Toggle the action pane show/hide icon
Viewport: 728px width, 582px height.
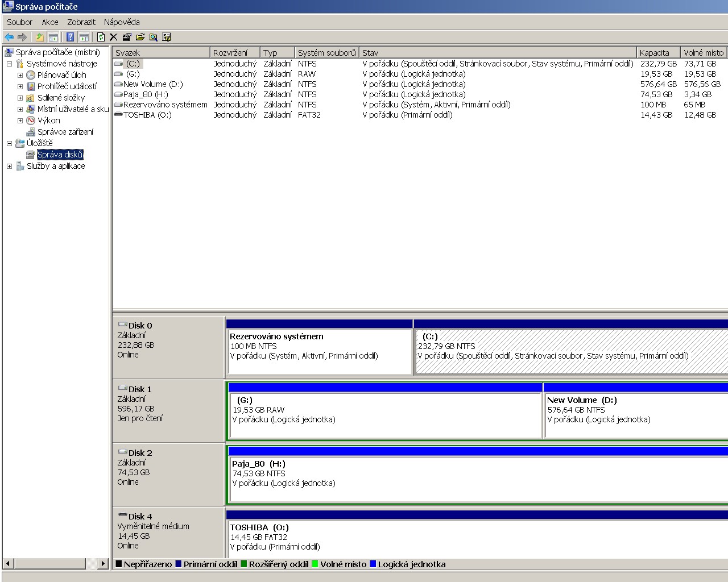(x=84, y=38)
